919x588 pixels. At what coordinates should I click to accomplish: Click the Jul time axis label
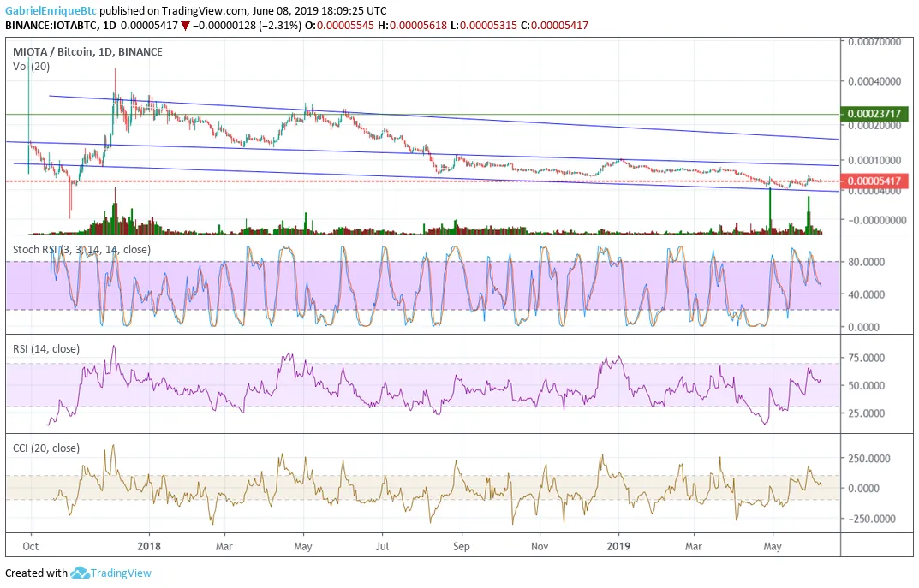(x=381, y=546)
